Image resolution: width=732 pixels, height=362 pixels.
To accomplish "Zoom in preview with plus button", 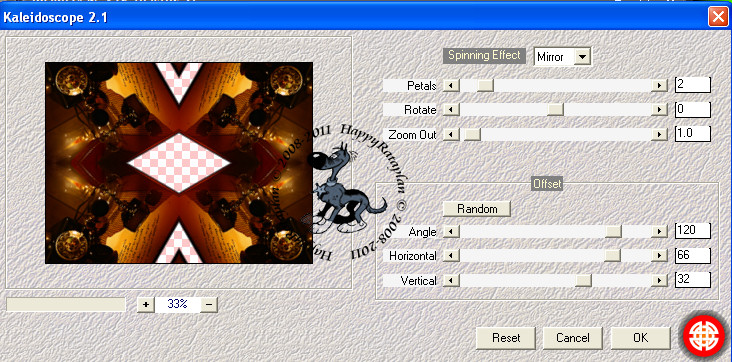I will (146, 305).
